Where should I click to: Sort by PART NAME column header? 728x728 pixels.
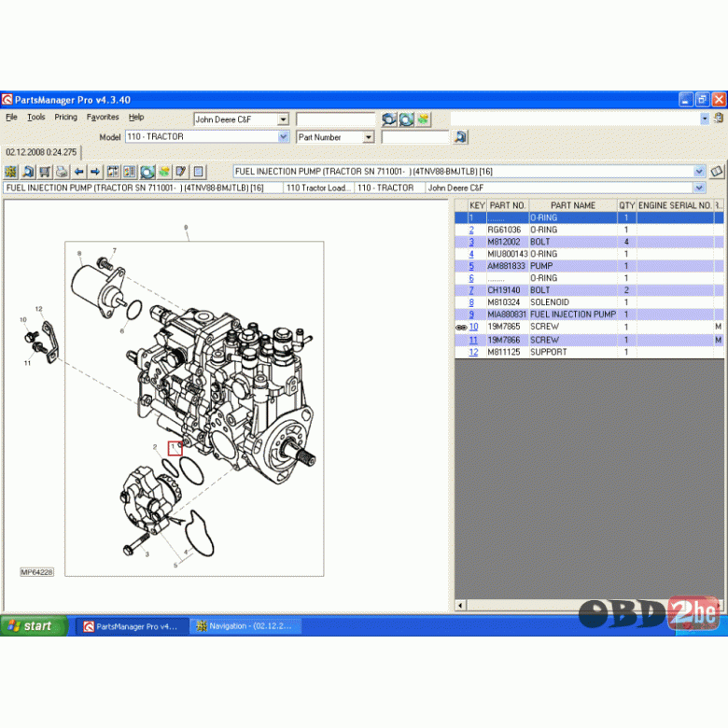pyautogui.click(x=573, y=205)
